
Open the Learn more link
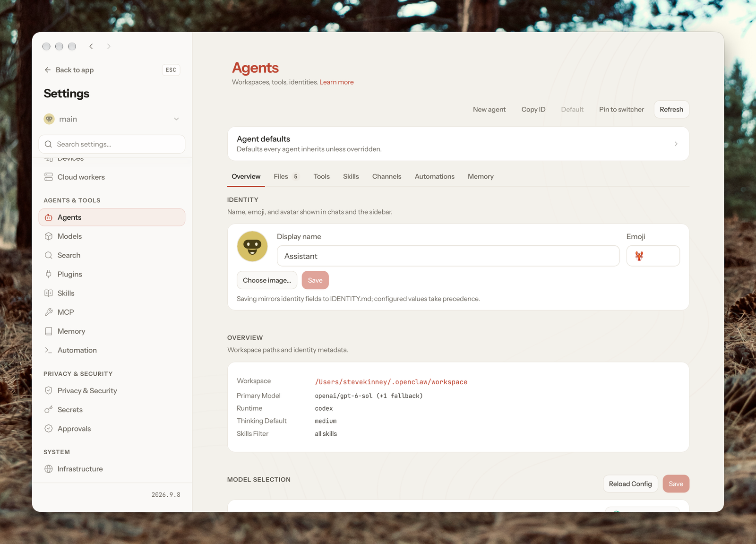point(336,82)
